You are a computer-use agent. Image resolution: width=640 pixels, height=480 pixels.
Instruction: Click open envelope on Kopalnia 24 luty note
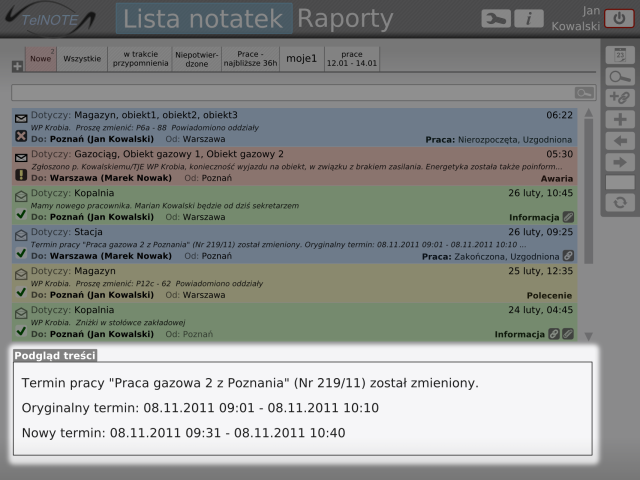21,313
